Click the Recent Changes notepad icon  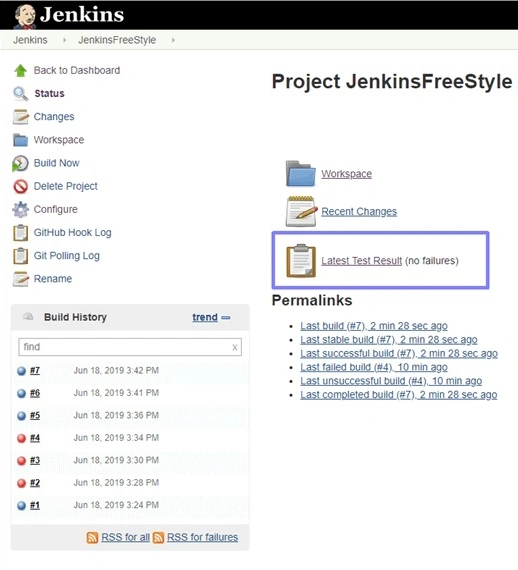tap(301, 211)
